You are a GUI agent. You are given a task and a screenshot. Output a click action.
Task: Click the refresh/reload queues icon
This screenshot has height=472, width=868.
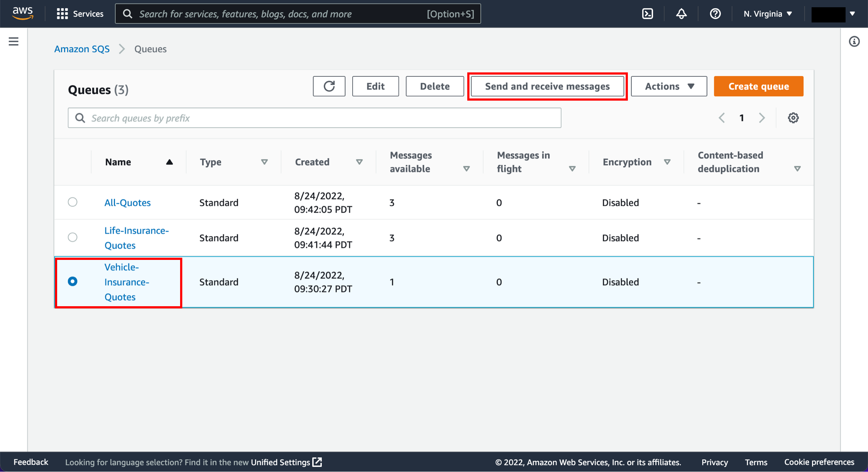(x=329, y=86)
